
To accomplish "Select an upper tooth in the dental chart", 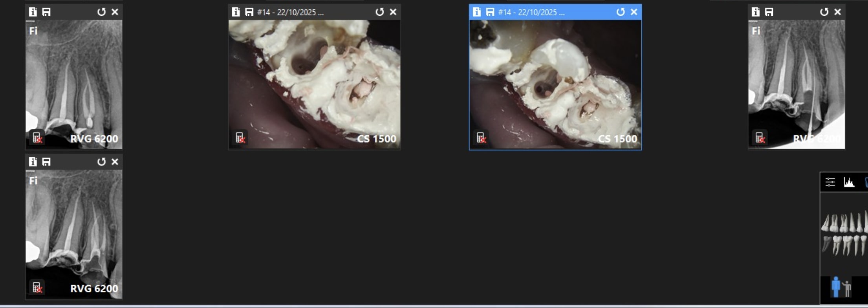I will [844, 223].
